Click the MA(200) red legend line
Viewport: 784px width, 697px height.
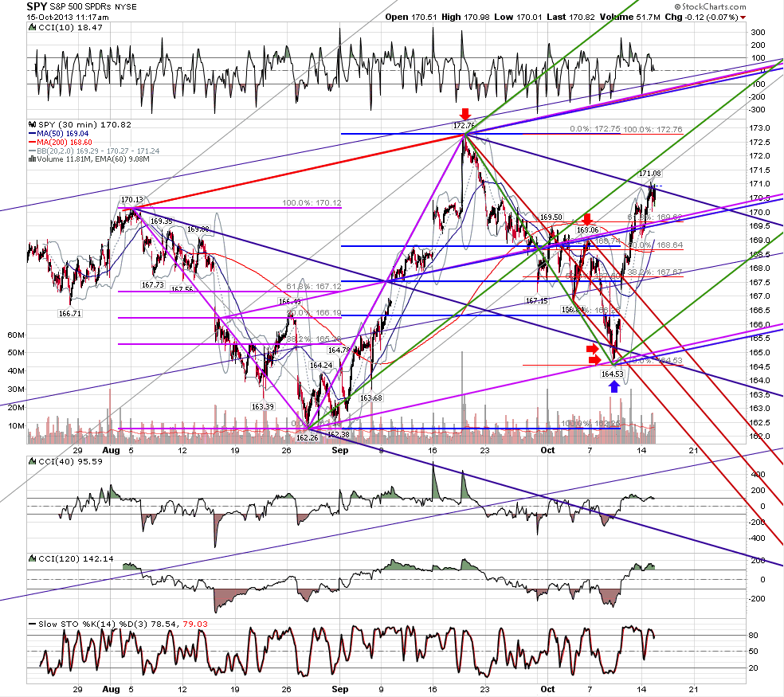[x=32, y=143]
